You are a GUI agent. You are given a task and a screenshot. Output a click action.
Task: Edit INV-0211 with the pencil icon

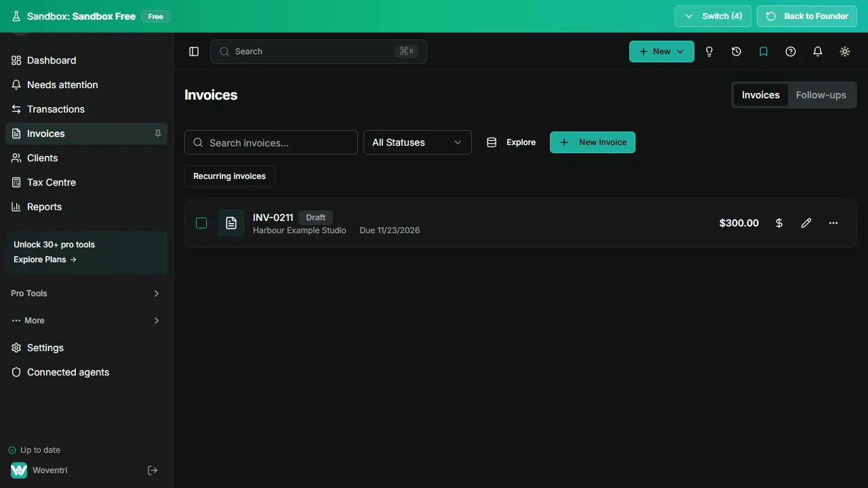(x=806, y=223)
